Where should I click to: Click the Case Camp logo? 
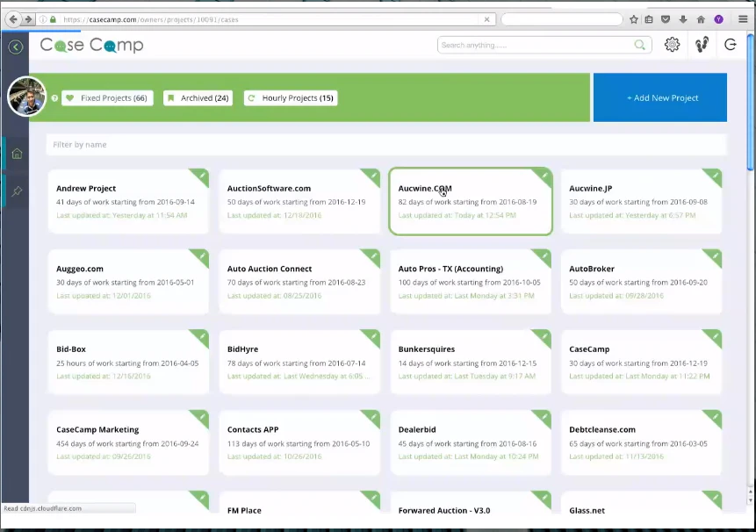pos(91,45)
